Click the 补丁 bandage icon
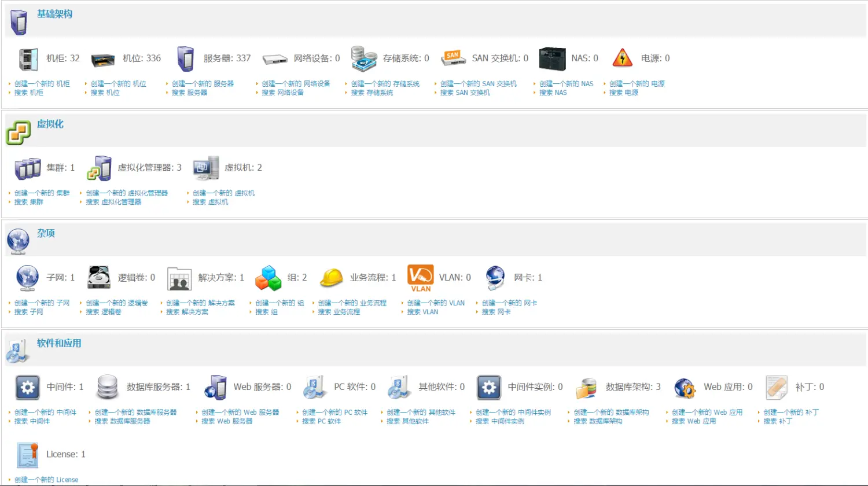This screenshot has height=486, width=868. tap(777, 387)
